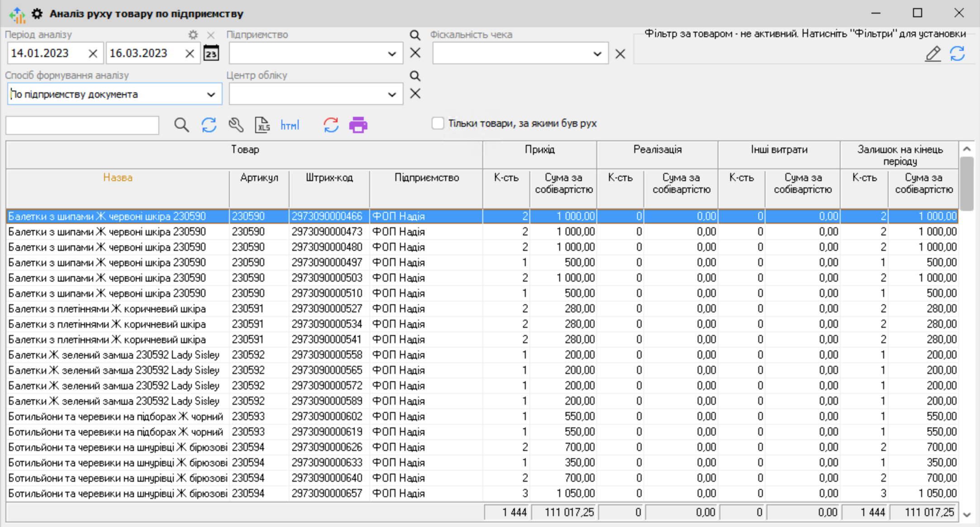The height and width of the screenshot is (527, 980).
Task: Open the calendar period picker
Action: click(x=211, y=53)
